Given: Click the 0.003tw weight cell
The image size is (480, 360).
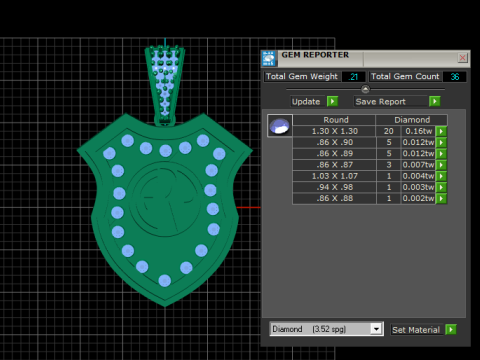Looking at the screenshot, I should pos(418,187).
